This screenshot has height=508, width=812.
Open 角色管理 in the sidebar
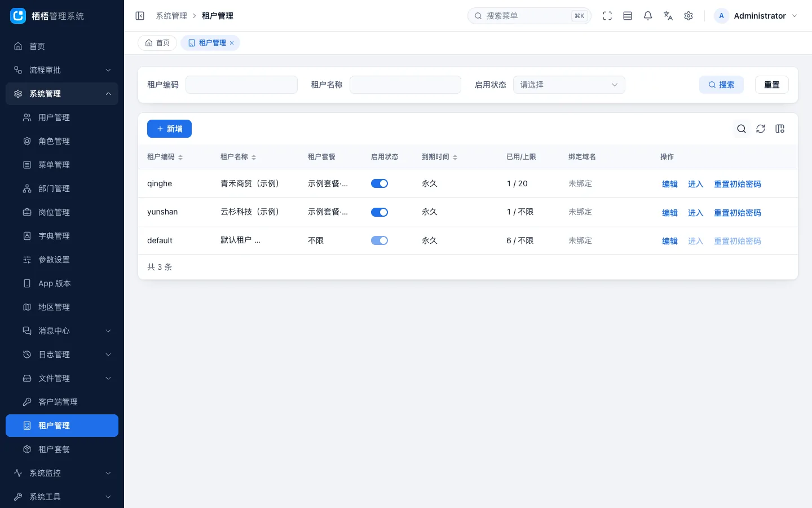click(62, 141)
